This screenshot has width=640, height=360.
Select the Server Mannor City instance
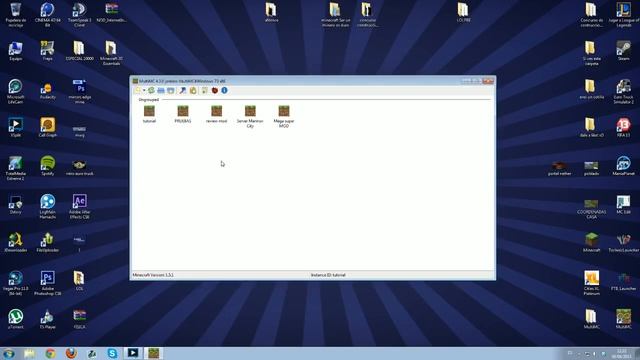click(250, 116)
